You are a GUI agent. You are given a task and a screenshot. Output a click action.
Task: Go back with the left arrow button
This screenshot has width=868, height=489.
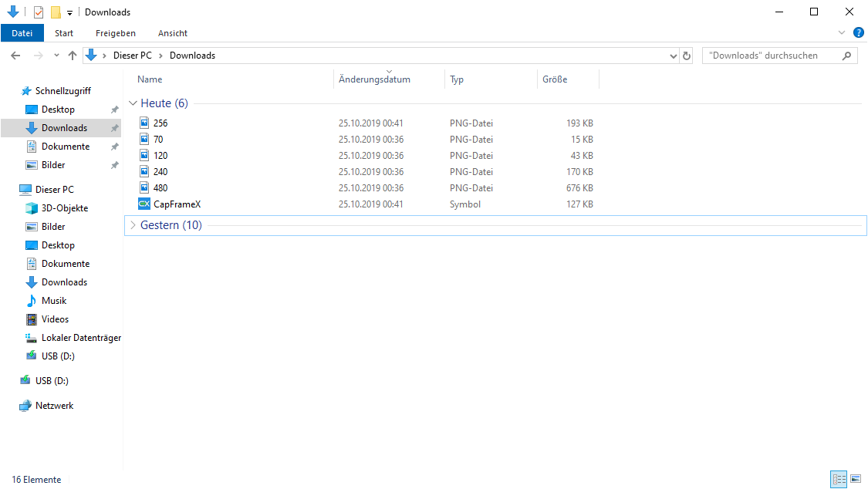coord(15,56)
